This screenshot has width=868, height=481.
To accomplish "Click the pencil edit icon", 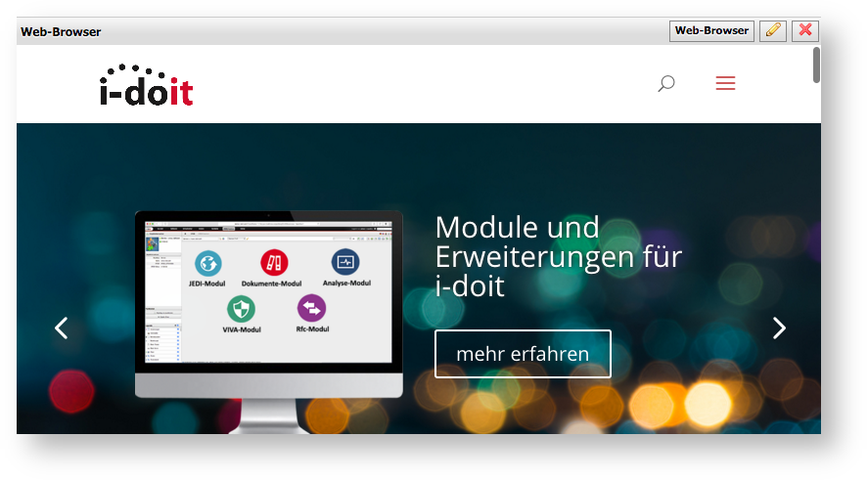I will (773, 30).
